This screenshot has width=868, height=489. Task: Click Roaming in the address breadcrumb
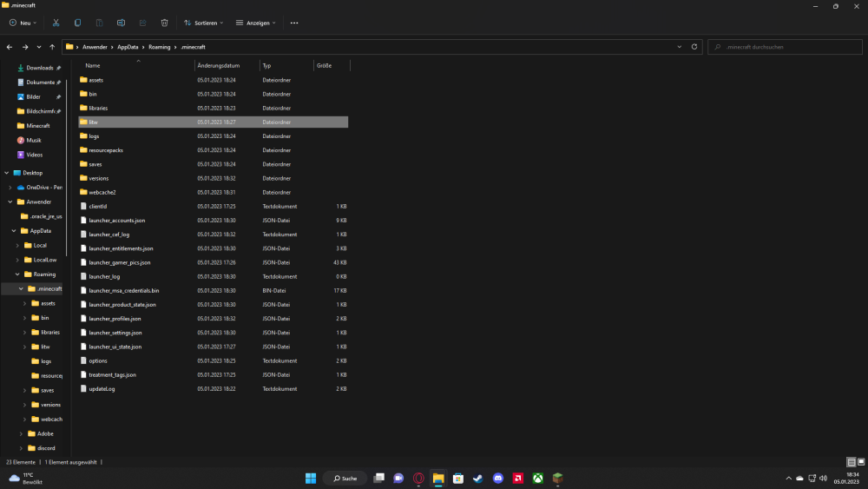click(160, 47)
